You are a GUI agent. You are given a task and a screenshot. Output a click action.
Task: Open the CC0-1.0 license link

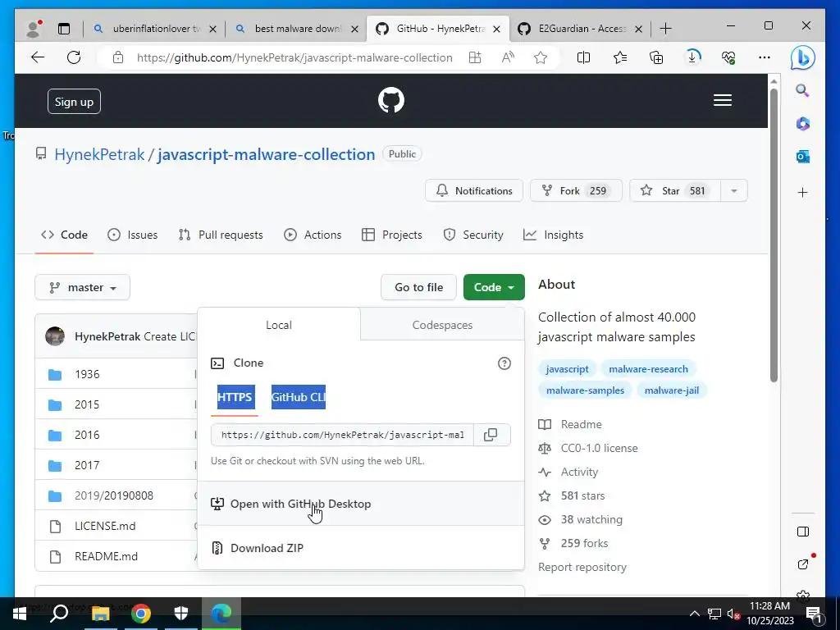(x=599, y=448)
